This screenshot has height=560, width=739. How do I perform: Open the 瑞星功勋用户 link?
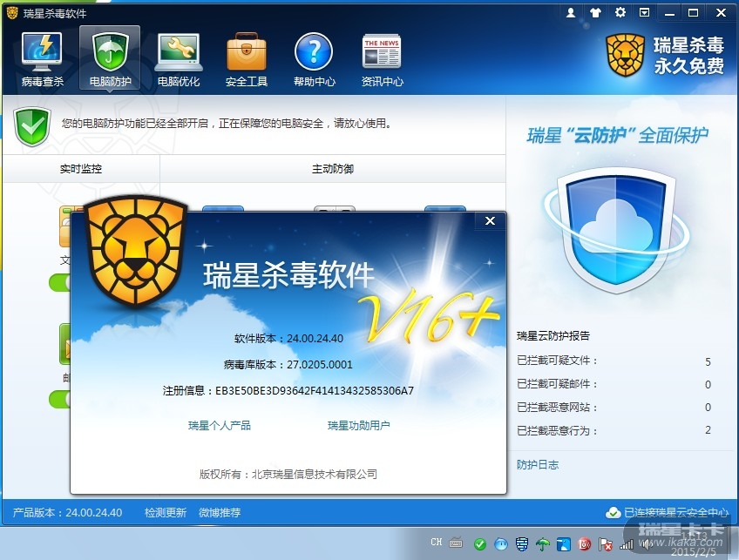tap(359, 426)
